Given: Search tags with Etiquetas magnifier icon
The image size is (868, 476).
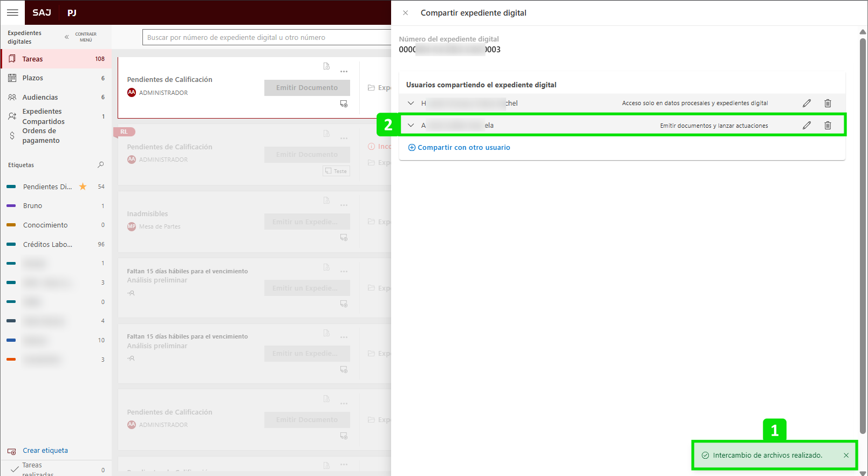Looking at the screenshot, I should click(x=100, y=165).
